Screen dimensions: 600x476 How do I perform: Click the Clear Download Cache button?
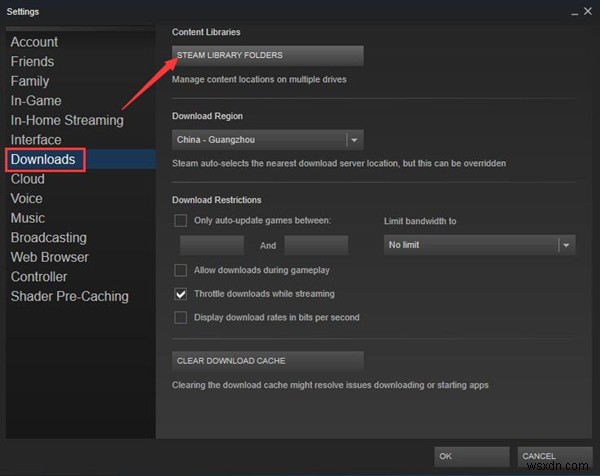267,361
